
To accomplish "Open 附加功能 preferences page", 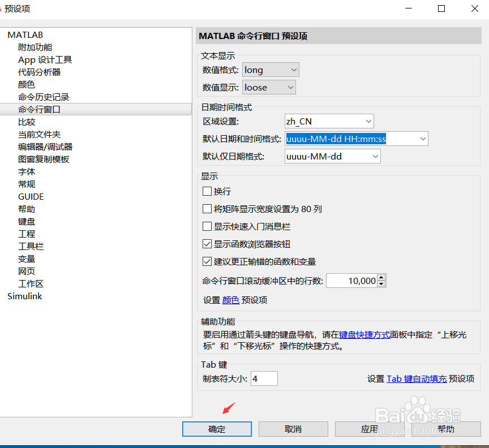I will coord(35,48).
